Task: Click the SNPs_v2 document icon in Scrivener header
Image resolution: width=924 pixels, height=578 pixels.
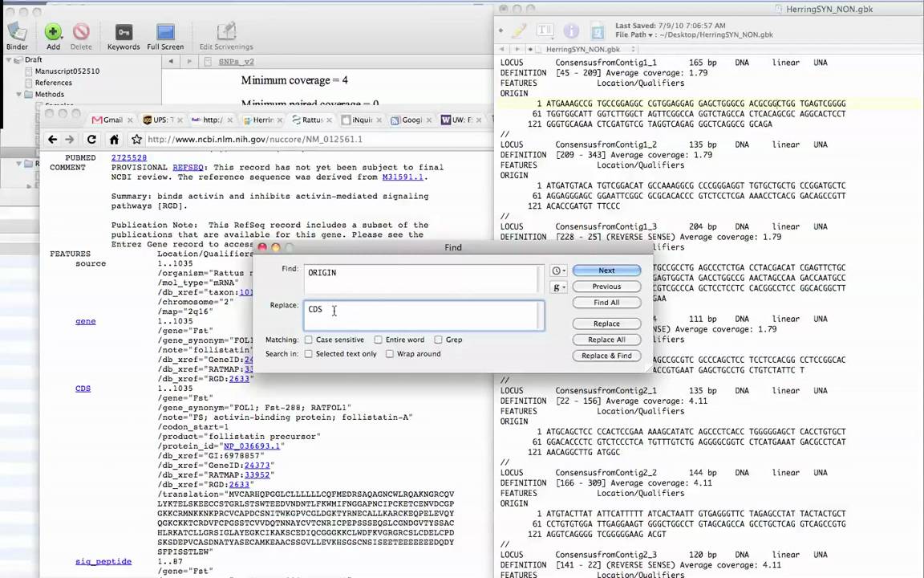Action: (x=208, y=61)
